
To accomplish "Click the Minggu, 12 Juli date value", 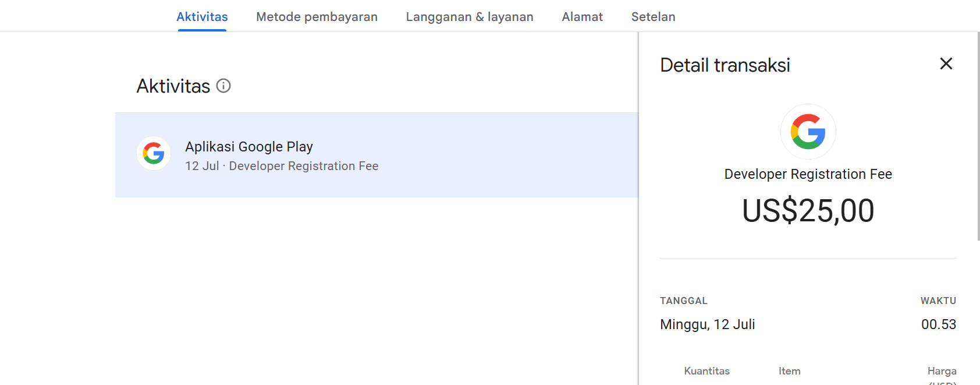I will (707, 324).
